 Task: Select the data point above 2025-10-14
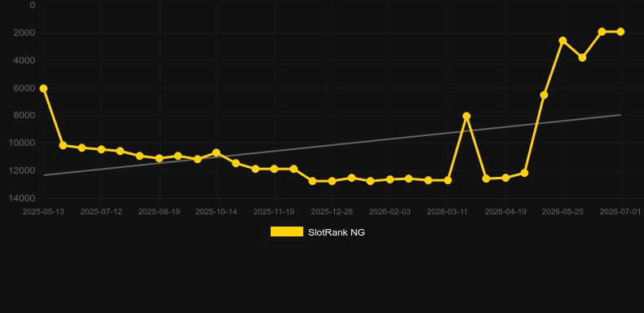click(x=216, y=152)
